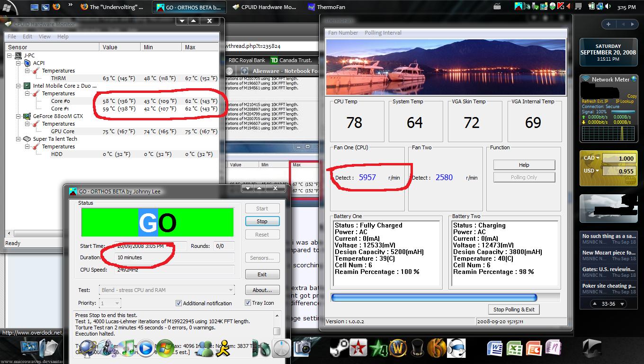Click the Exit button in ORTHOS
The image size is (644, 364).
click(x=262, y=274)
